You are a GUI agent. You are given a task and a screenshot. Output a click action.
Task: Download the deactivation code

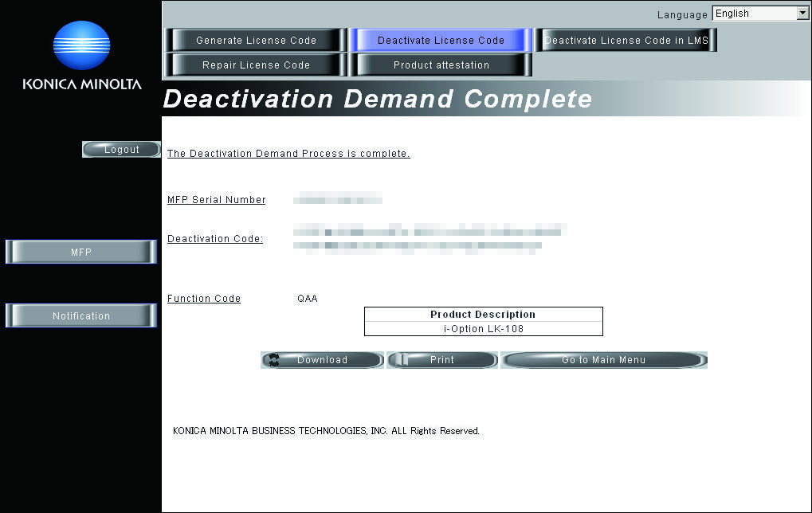322,360
